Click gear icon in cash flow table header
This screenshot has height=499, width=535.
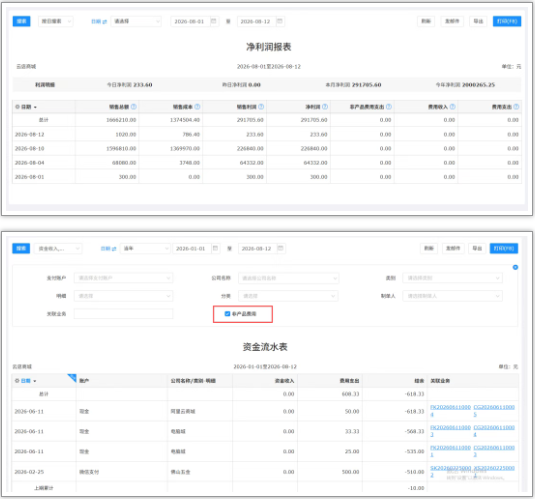click(x=17, y=381)
